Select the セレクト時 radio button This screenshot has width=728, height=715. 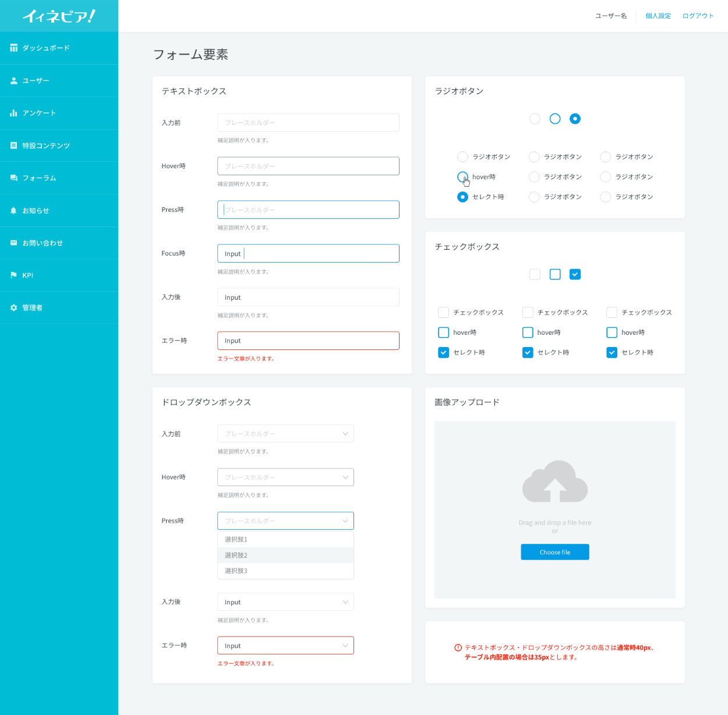(462, 197)
